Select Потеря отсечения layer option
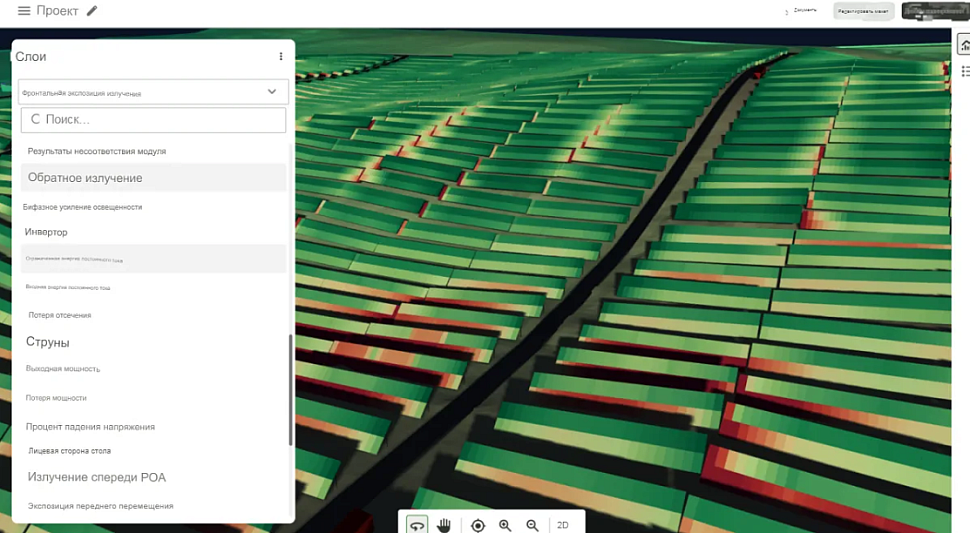This screenshot has width=970, height=533. 60,315
